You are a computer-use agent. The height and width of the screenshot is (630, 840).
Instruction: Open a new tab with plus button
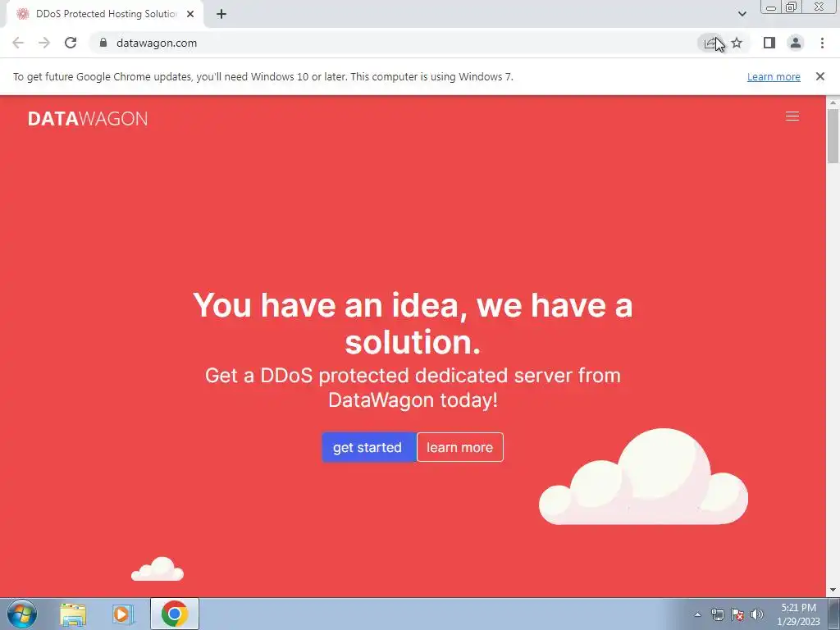[x=221, y=14]
